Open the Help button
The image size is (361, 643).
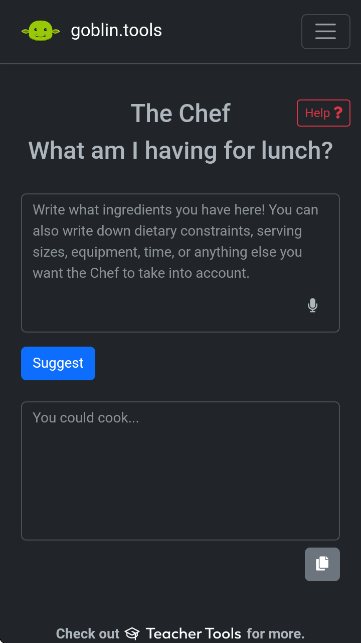click(x=324, y=113)
